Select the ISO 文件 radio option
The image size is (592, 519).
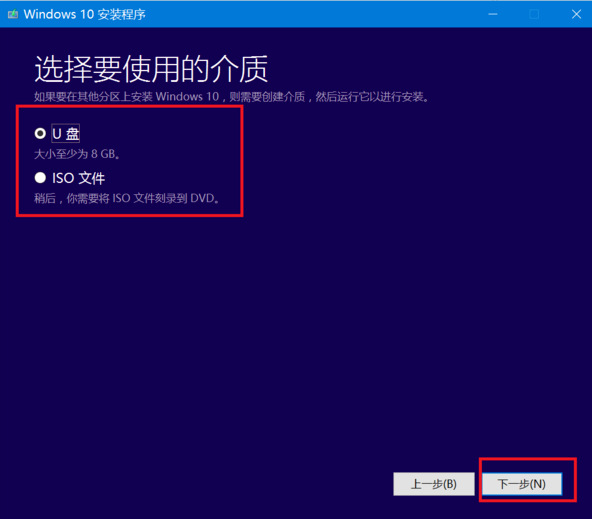tap(40, 178)
